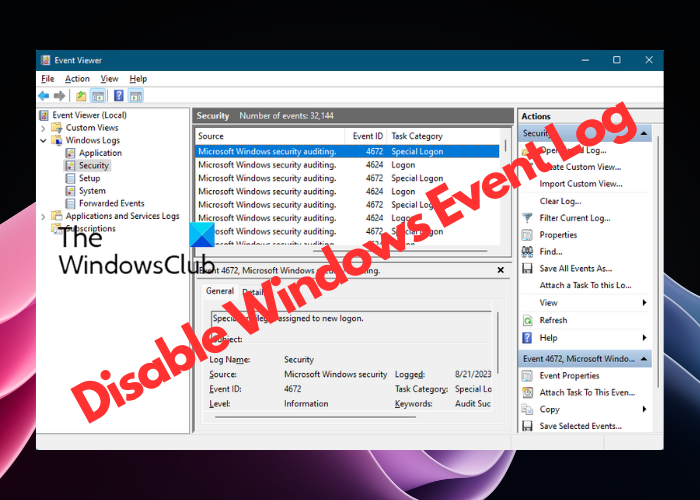
Task: Close the event preview pane
Action: [500, 270]
